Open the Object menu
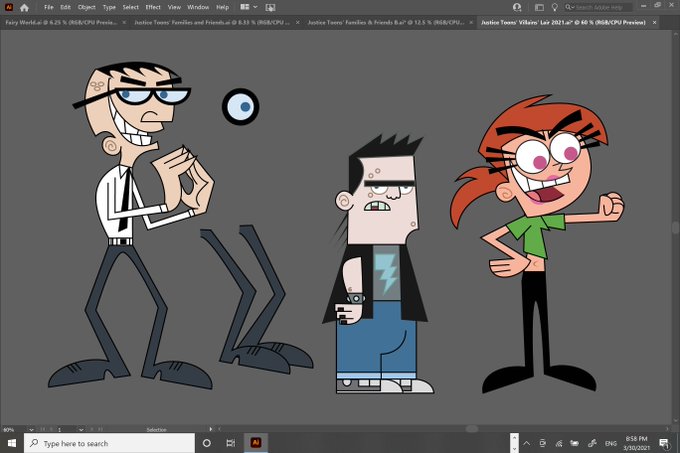The image size is (680, 453). (87, 7)
